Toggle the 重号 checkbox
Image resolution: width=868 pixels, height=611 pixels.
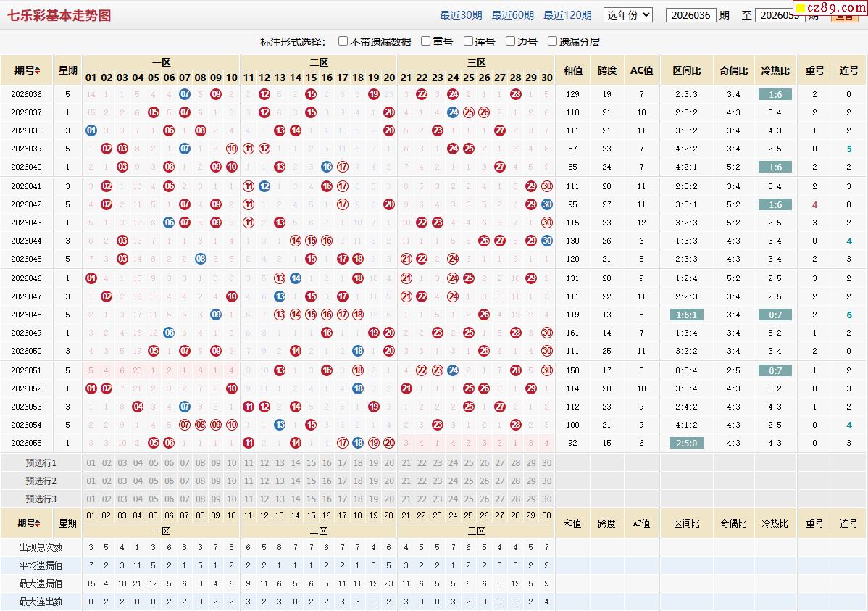tap(426, 41)
